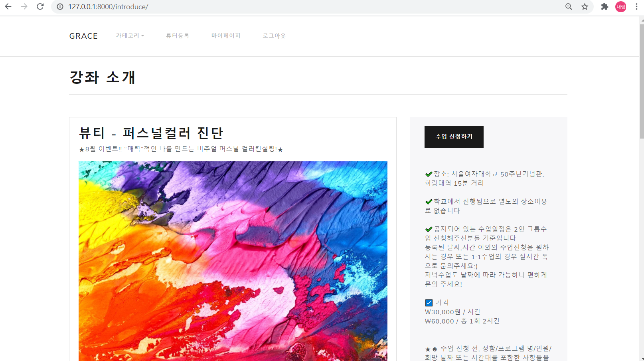Click the browser back arrow

coord(8,6)
